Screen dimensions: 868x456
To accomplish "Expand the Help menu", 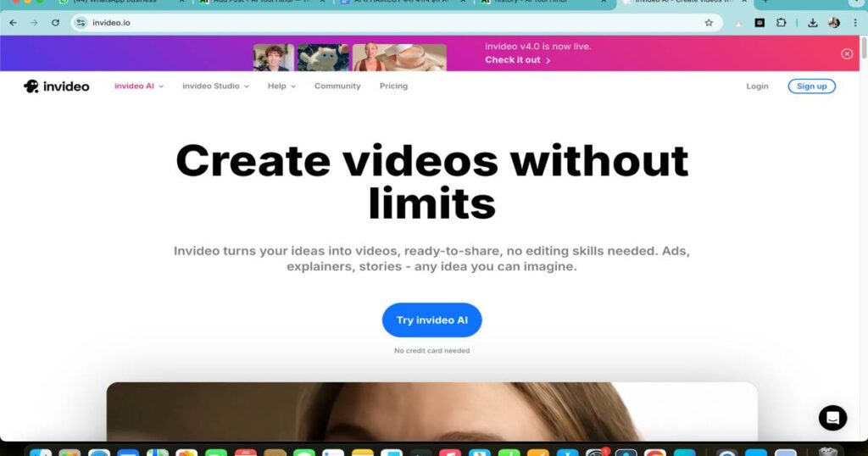I will point(281,86).
